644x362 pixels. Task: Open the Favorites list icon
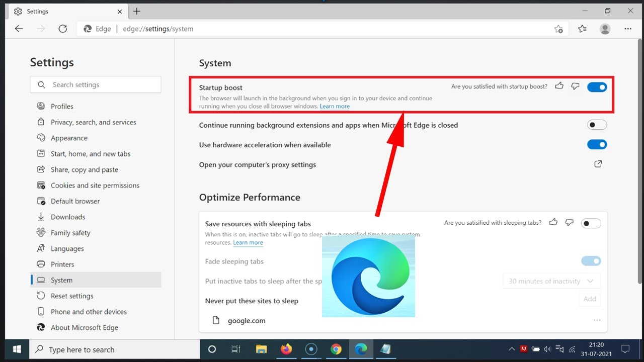coord(582,29)
